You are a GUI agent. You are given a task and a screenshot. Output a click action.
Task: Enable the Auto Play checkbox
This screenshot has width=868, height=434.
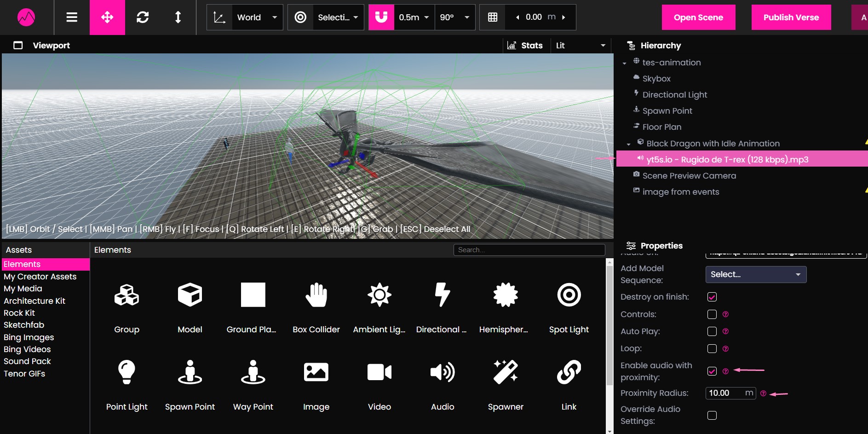[x=712, y=331]
